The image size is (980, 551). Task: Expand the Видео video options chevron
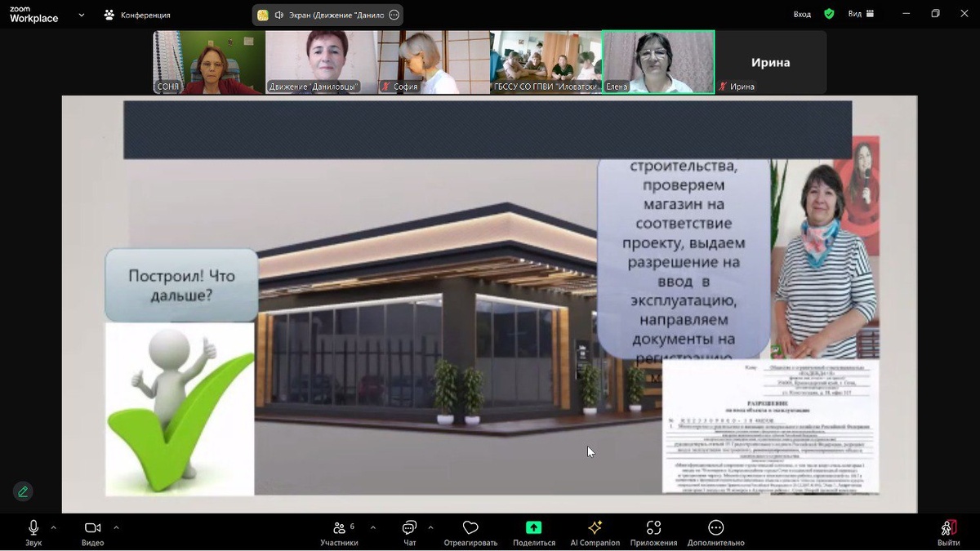(116, 527)
